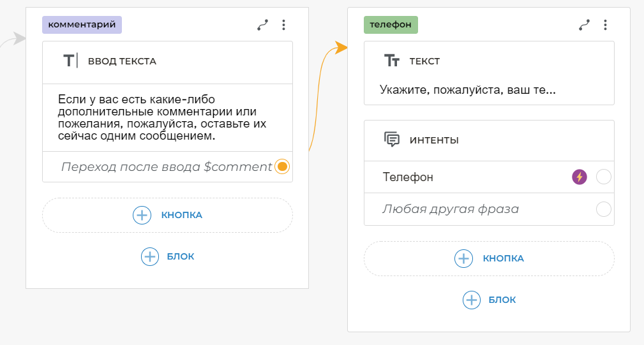Image resolution: width=644 pixels, height=345 pixels.
Task: Open three-dot menu of телефон block
Action: pos(606,25)
